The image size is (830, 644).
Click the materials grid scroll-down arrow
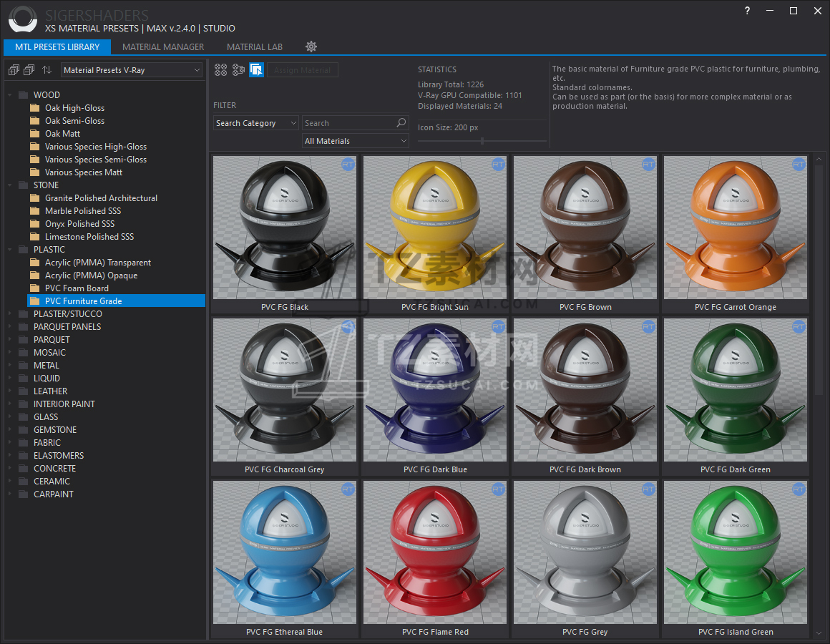click(819, 633)
